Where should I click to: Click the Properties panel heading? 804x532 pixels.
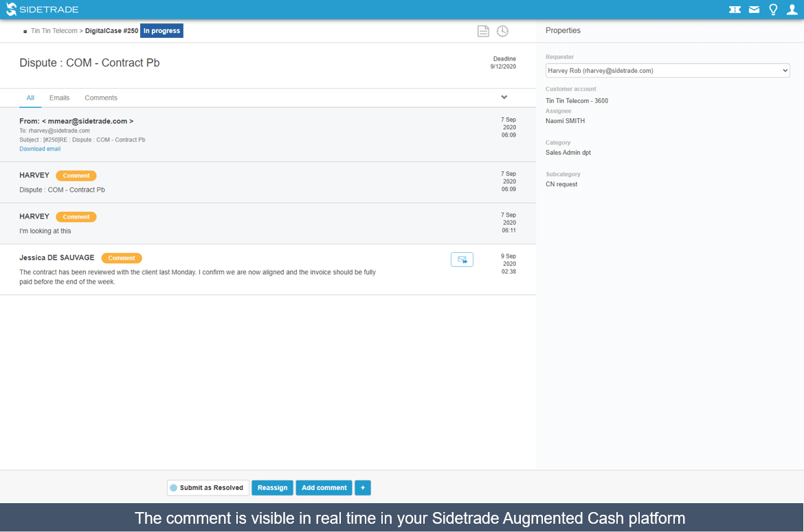[563, 30]
